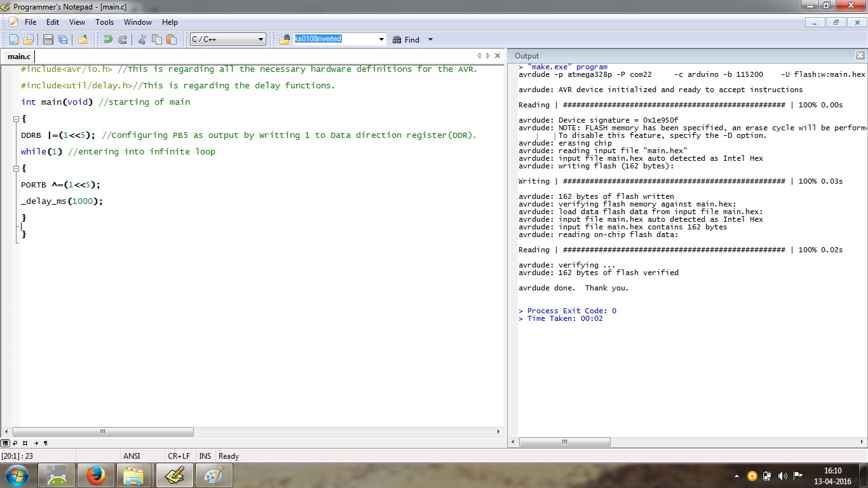Click the INS insert mode status entry
This screenshot has height=488, width=868.
pyautogui.click(x=205, y=456)
